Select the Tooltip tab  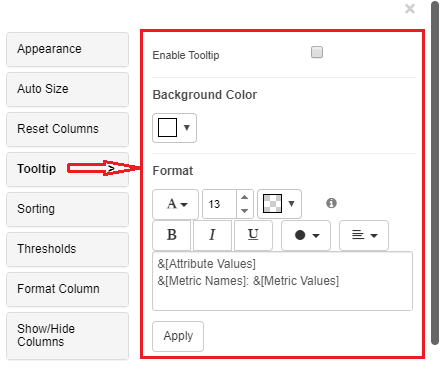[x=67, y=169]
